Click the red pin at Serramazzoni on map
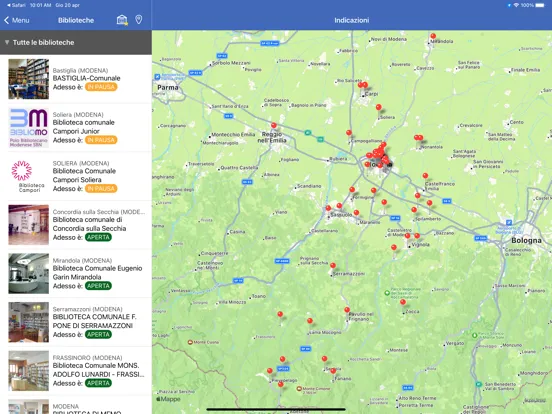Image resolution: width=552 pixels, height=414 pixels. click(333, 266)
